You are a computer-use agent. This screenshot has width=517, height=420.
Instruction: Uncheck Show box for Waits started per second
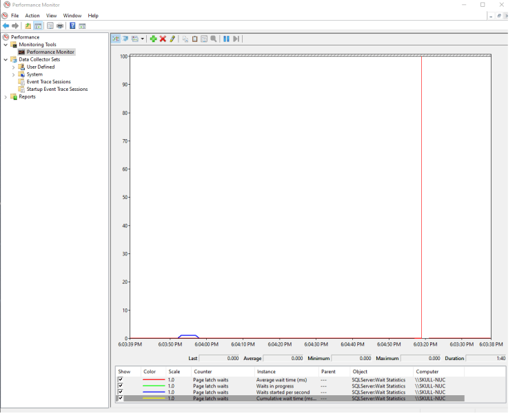tap(121, 392)
